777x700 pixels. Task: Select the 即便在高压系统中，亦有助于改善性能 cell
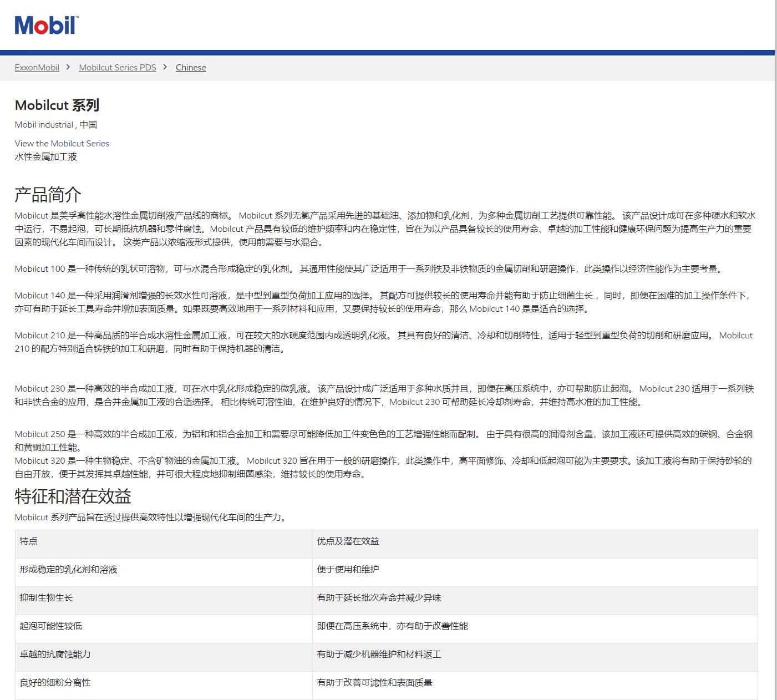pos(535,629)
